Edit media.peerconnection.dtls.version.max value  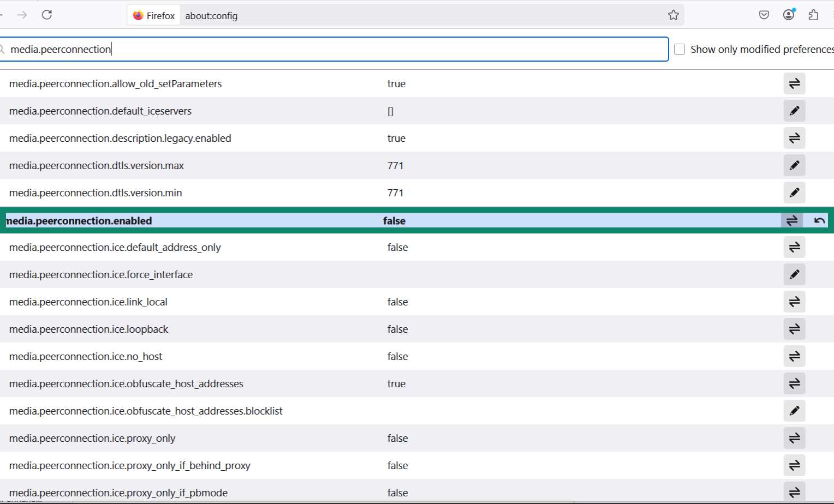click(x=794, y=165)
